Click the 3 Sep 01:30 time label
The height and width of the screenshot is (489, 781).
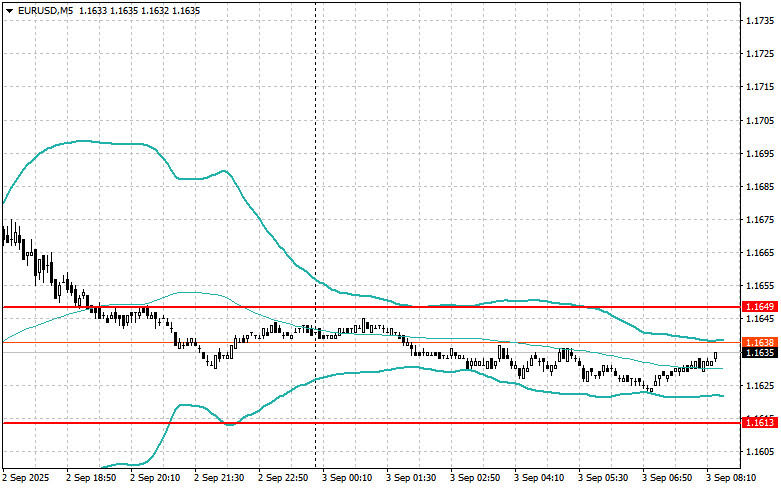[x=411, y=478]
